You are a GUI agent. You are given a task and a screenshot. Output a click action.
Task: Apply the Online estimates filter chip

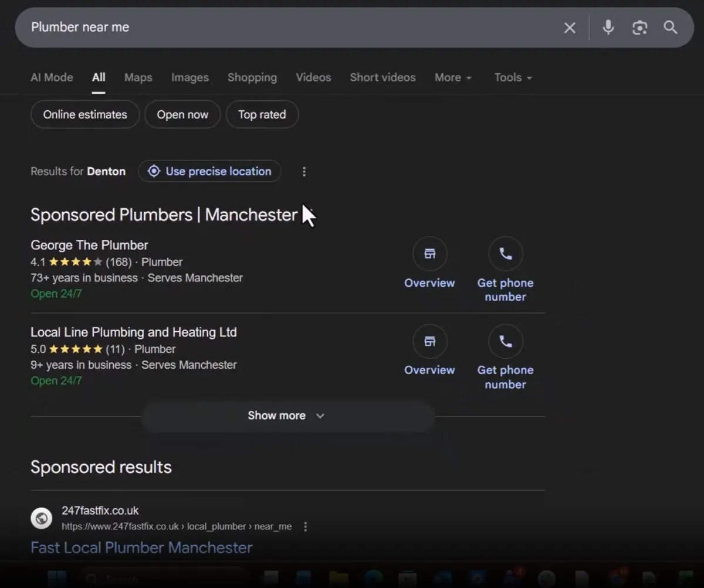pyautogui.click(x=85, y=114)
